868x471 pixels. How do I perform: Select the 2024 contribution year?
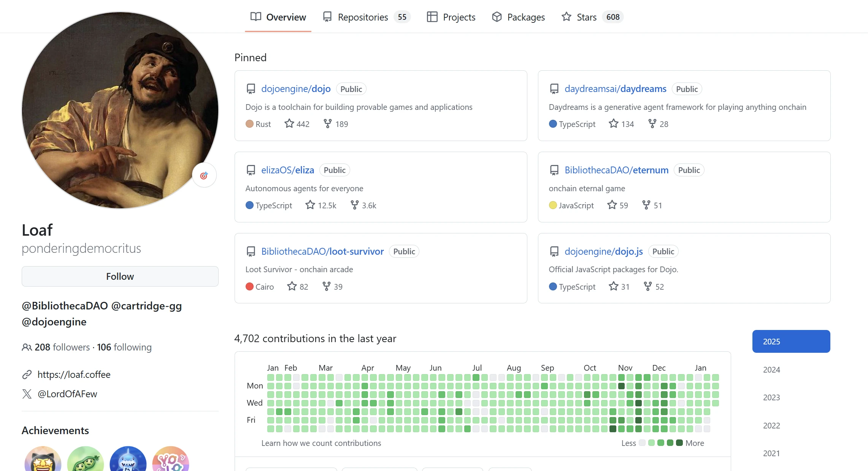771,370
